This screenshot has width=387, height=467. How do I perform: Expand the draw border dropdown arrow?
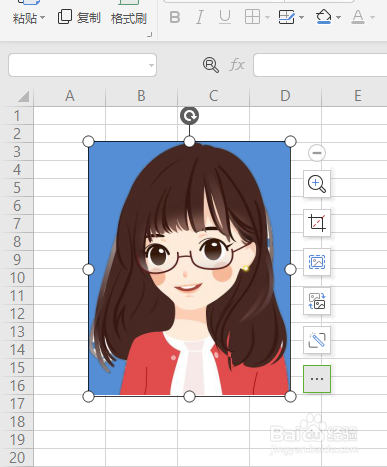[302, 17]
